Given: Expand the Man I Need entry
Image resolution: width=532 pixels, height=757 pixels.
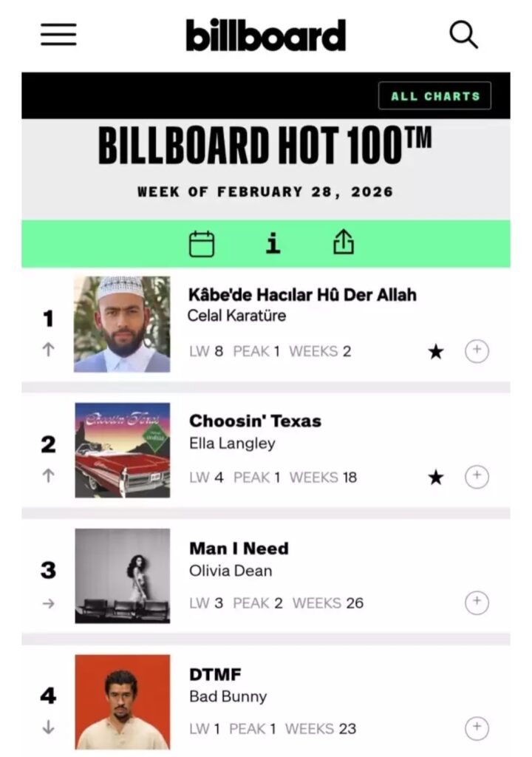Looking at the screenshot, I should (x=477, y=603).
